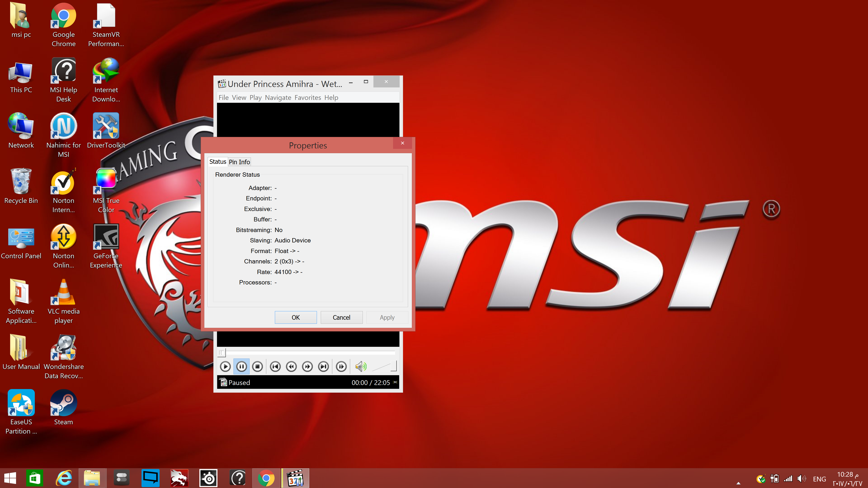Click the network signal tray icon

point(788,479)
